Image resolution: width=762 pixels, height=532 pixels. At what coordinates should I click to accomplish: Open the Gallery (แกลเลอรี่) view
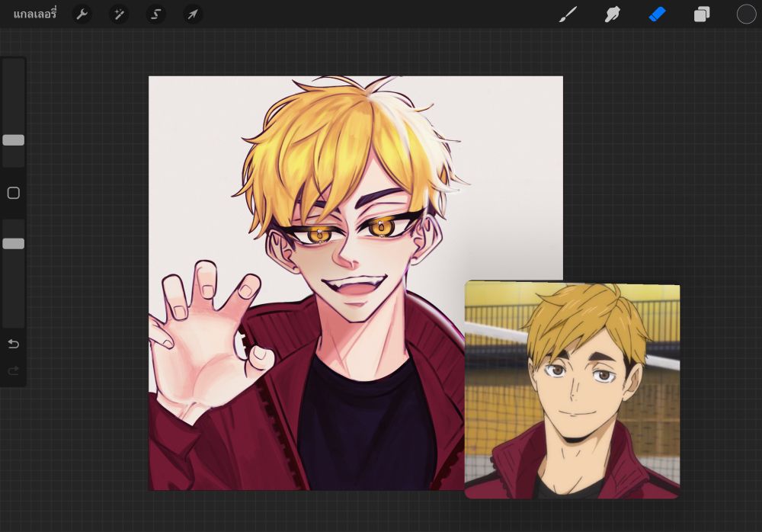[x=35, y=14]
